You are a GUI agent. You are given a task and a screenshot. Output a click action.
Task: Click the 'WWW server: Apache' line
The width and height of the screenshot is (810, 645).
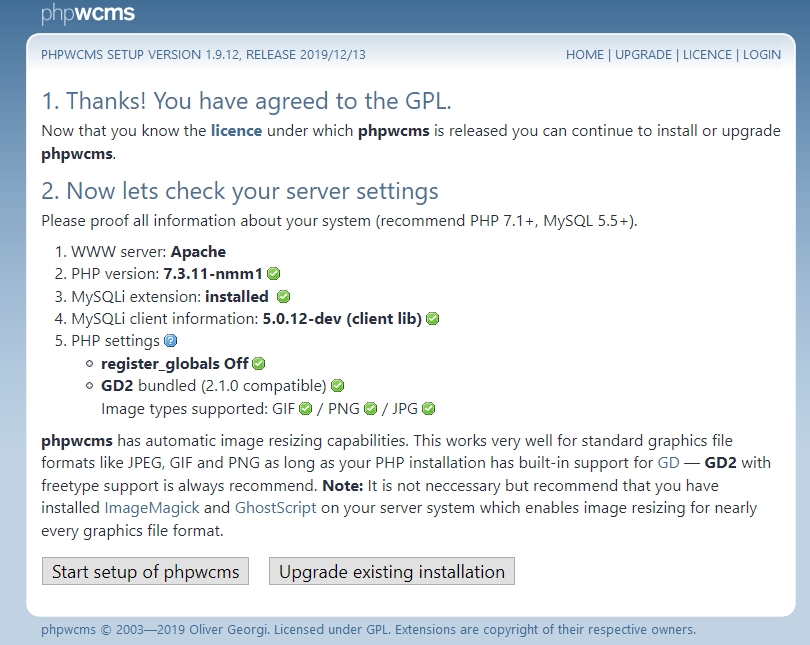click(148, 251)
